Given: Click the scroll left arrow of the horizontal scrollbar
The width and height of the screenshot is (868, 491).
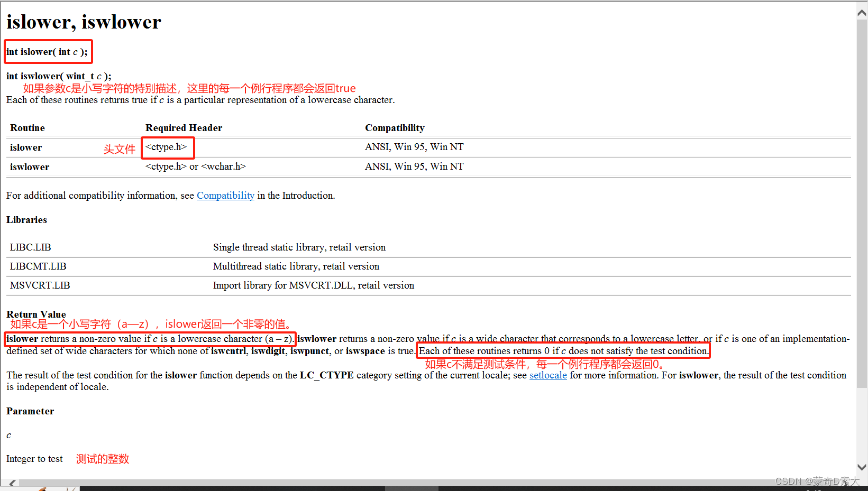Looking at the screenshot, I should coord(12,483).
